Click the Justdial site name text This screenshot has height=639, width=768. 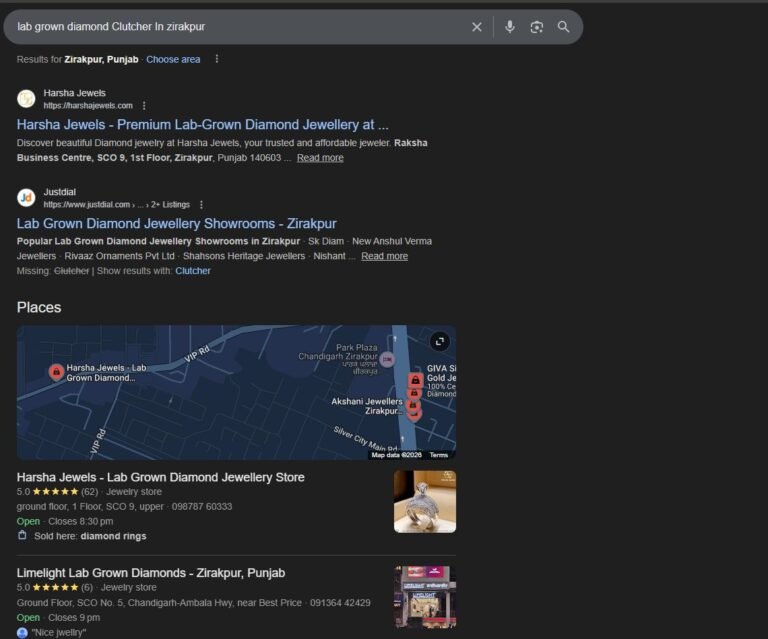60,192
